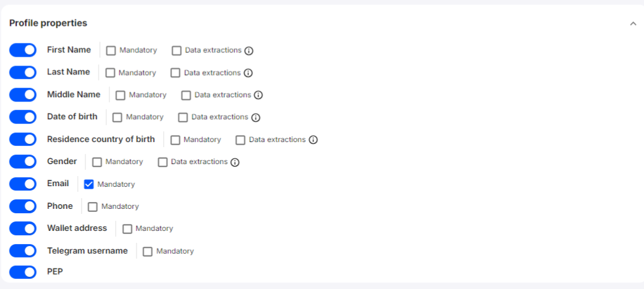This screenshot has width=644, height=289.
Task: Check Data extractions for Middle Name
Action: 186,95
